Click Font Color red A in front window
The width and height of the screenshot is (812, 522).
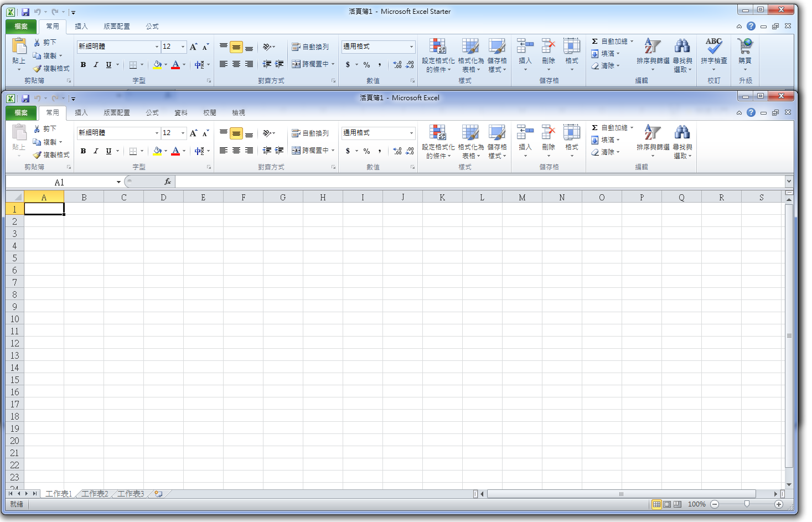coord(175,151)
